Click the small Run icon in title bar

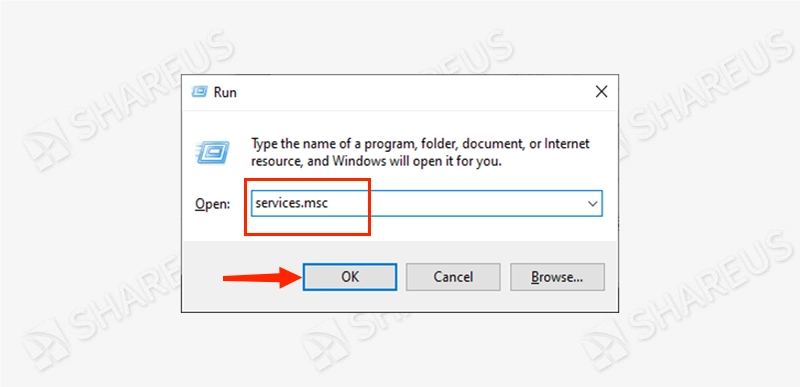coord(199,92)
